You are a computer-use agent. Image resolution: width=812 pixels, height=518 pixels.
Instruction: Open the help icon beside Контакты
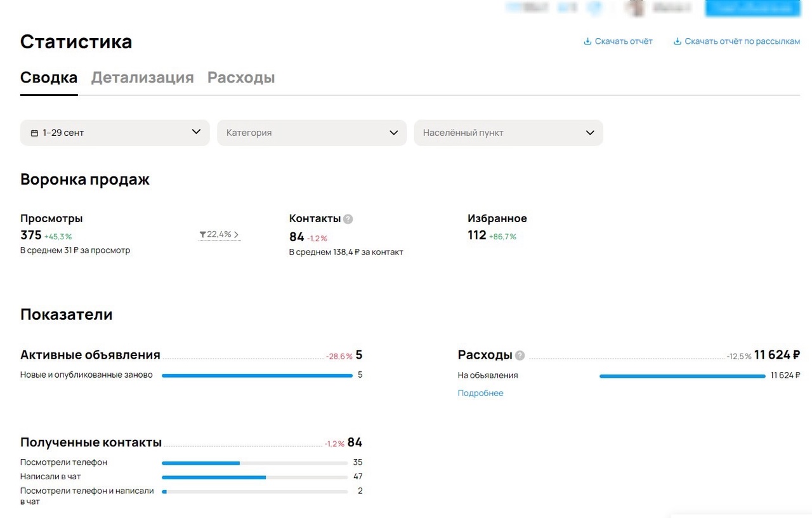point(348,219)
